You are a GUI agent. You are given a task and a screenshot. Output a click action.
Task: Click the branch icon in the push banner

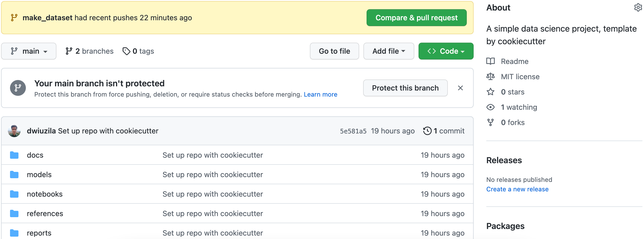[15, 17]
